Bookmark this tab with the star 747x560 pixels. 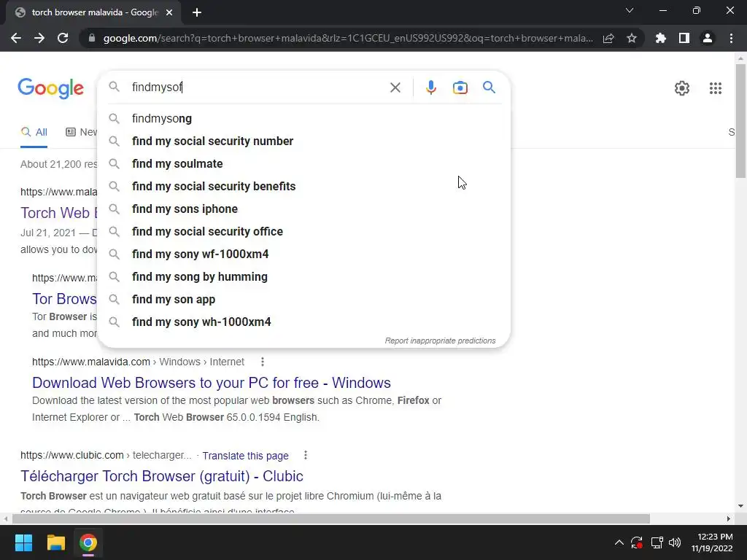pyautogui.click(x=632, y=38)
